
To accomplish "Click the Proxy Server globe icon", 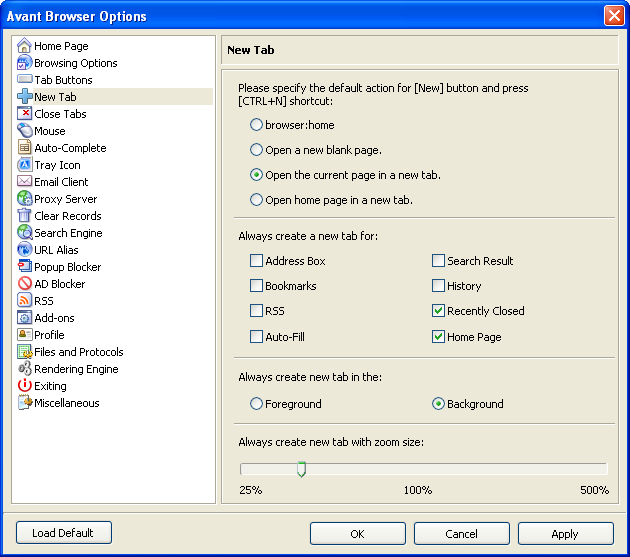I will tap(24, 199).
